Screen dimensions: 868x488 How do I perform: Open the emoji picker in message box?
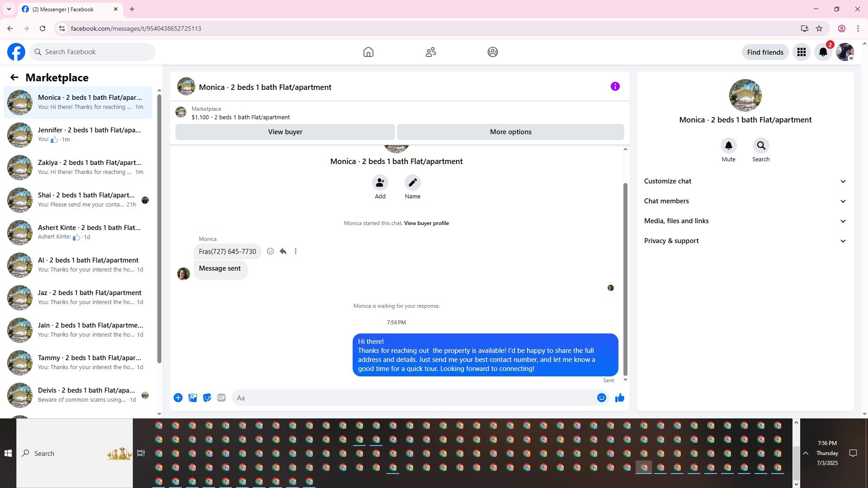click(x=601, y=398)
